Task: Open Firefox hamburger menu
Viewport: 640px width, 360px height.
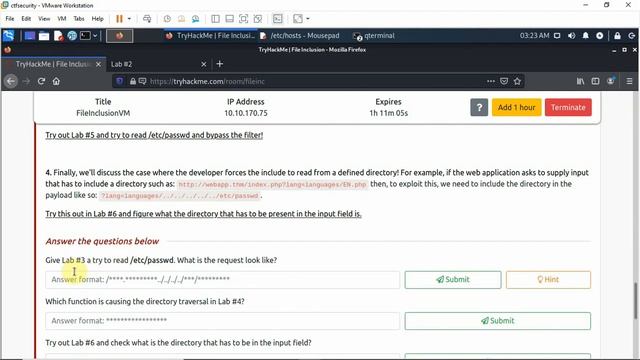Action: [629, 81]
